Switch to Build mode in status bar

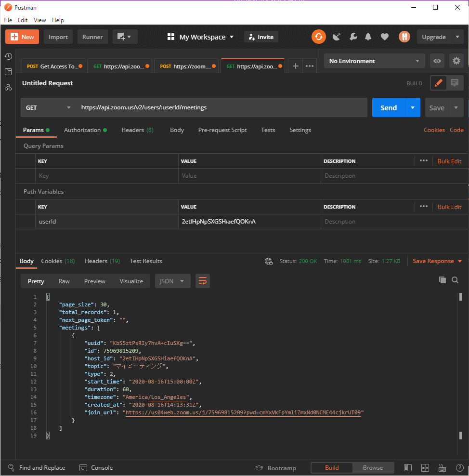pyautogui.click(x=332, y=468)
